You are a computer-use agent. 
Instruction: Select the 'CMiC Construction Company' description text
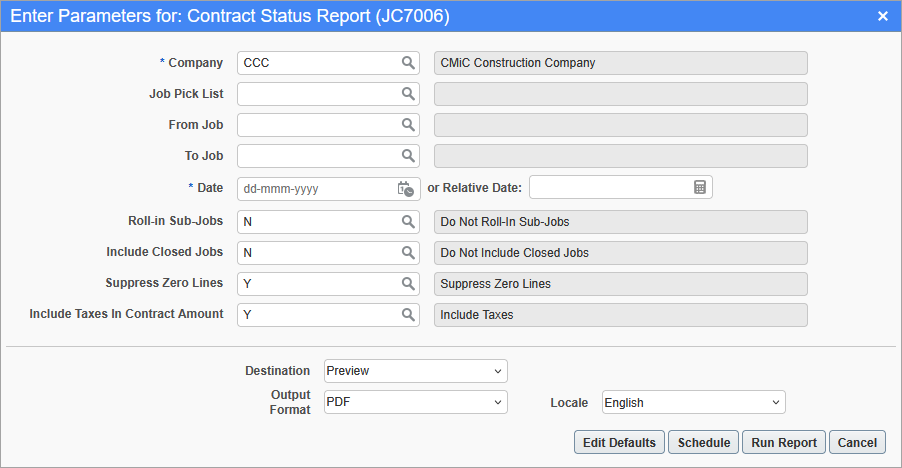click(x=518, y=63)
